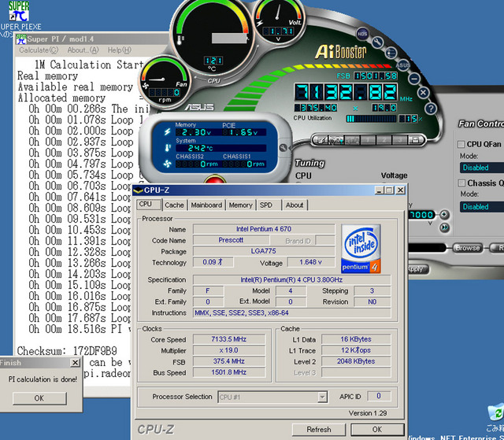Close the Finish dialog
Screen dimensions: 504x440
pyautogui.click(x=76, y=363)
